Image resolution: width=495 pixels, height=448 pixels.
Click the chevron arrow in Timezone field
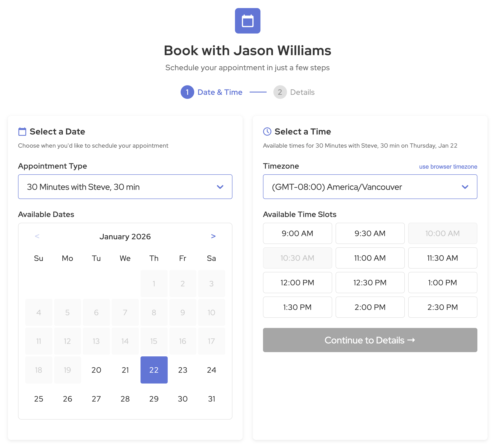(x=465, y=187)
